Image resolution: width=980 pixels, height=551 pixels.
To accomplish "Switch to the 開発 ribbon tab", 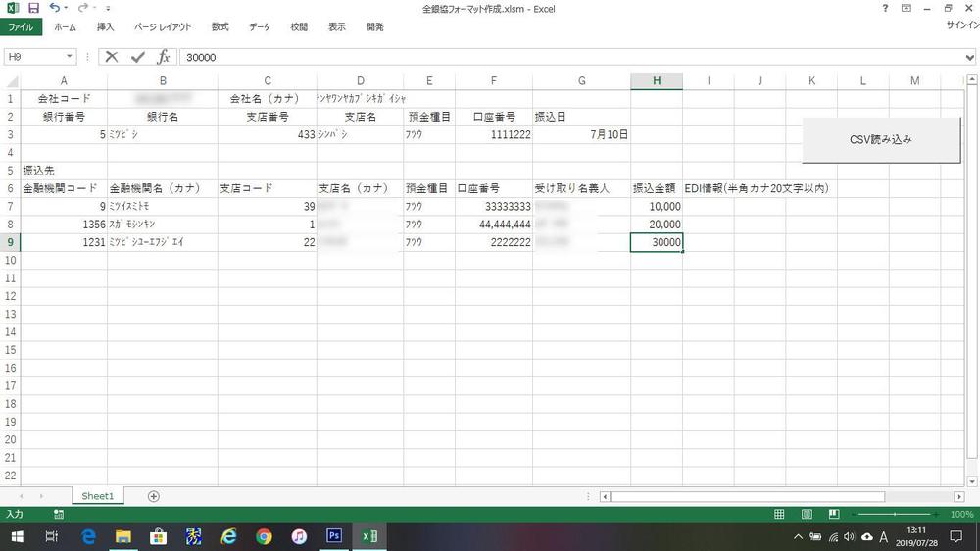I will [375, 26].
